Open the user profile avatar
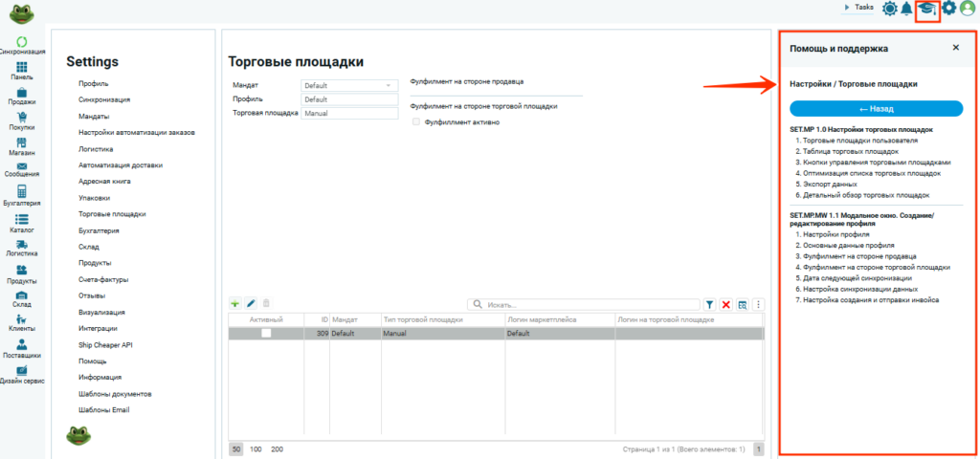Screen dimensions: 980x459 click(968, 9)
